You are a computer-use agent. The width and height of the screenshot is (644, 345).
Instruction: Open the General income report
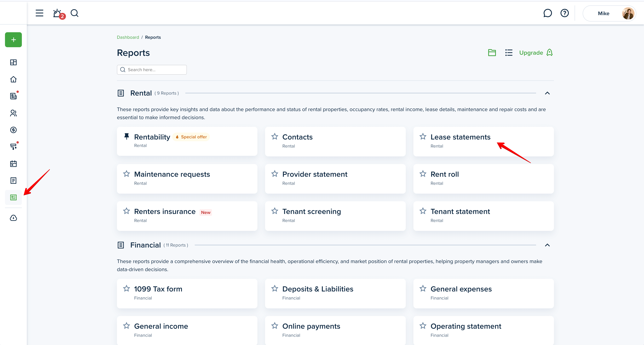(x=187, y=330)
